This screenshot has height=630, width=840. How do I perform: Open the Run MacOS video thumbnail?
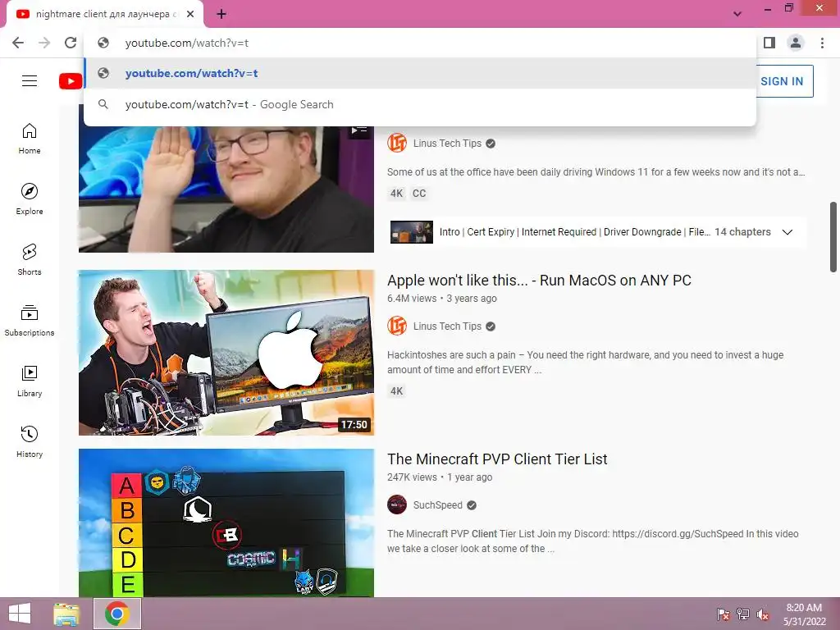226,353
